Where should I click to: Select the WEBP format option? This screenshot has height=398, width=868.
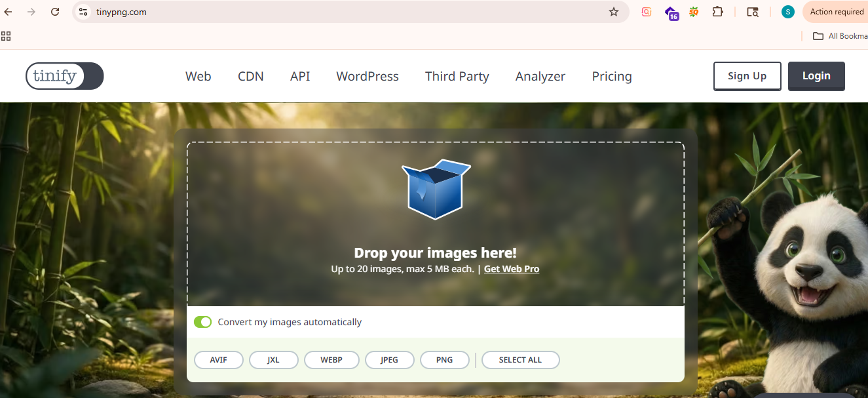point(331,360)
